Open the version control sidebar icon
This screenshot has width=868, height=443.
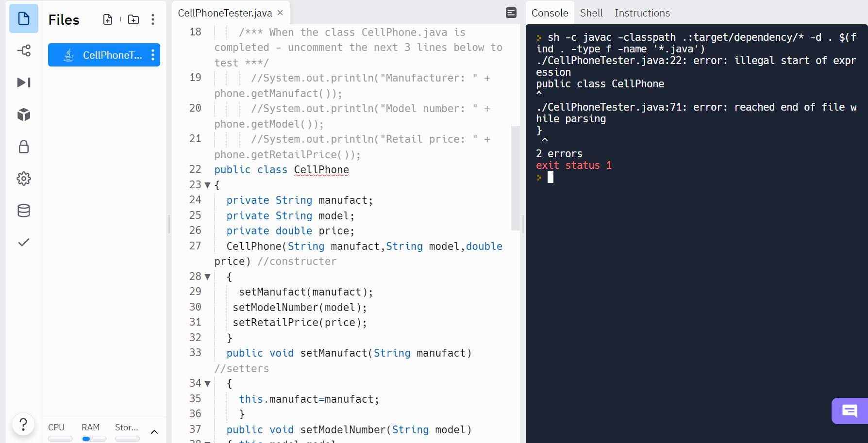click(x=23, y=50)
